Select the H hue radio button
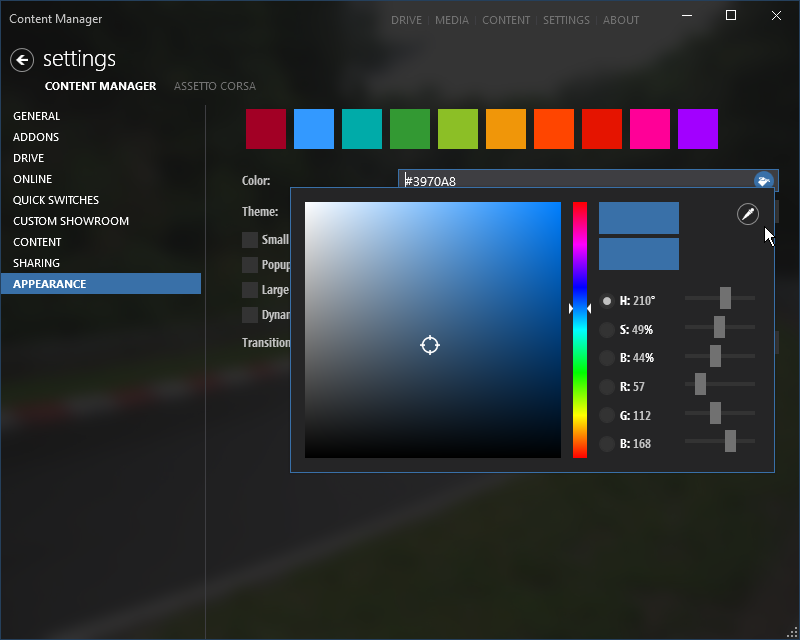This screenshot has height=640, width=800. point(607,299)
